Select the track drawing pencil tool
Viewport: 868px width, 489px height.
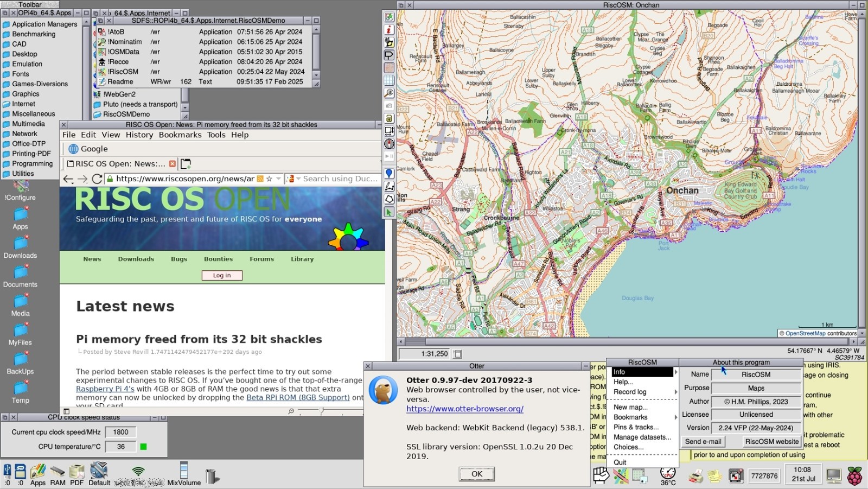[x=389, y=186]
